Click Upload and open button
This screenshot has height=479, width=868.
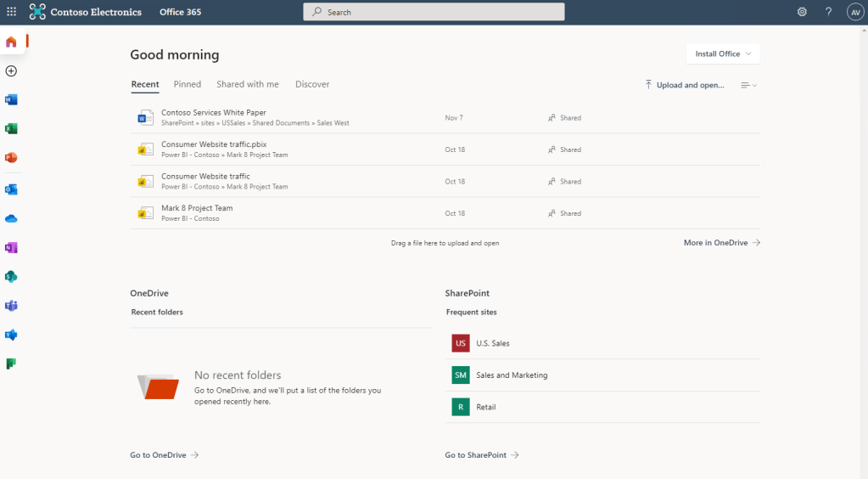(685, 85)
